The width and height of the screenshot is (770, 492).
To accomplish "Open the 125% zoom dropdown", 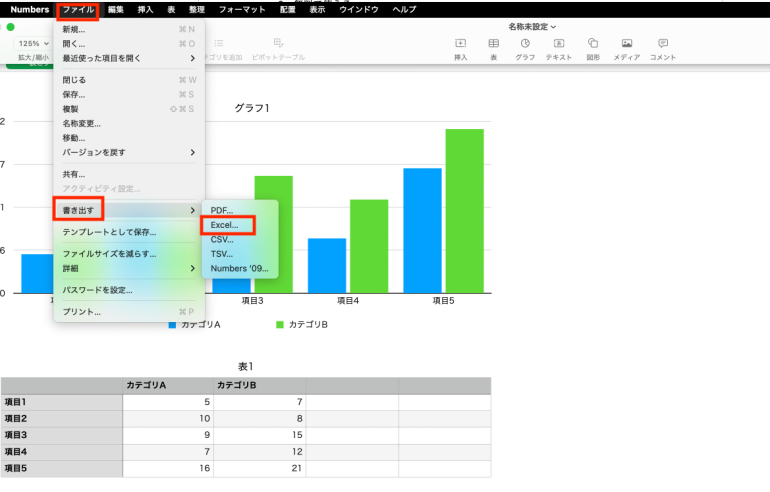I will click(x=33, y=44).
